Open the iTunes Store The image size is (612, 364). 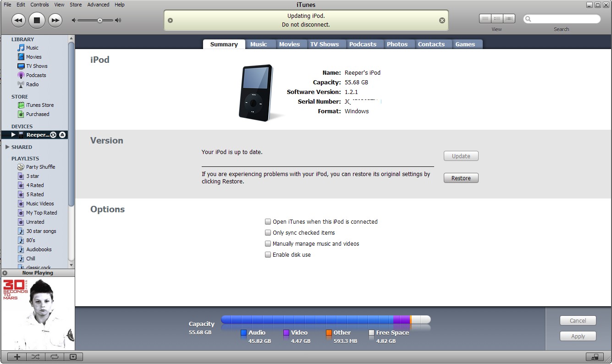pyautogui.click(x=40, y=105)
